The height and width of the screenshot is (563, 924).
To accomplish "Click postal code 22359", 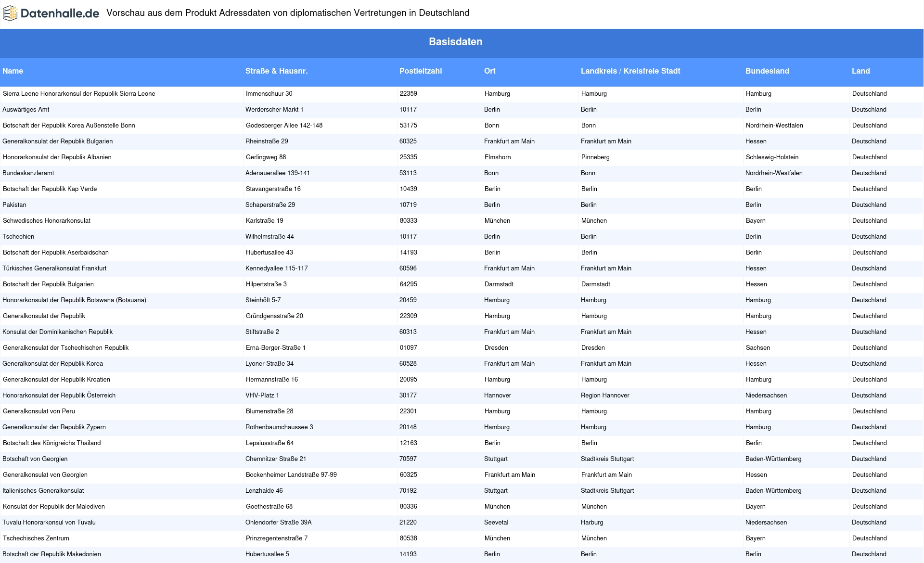I will 409,93.
